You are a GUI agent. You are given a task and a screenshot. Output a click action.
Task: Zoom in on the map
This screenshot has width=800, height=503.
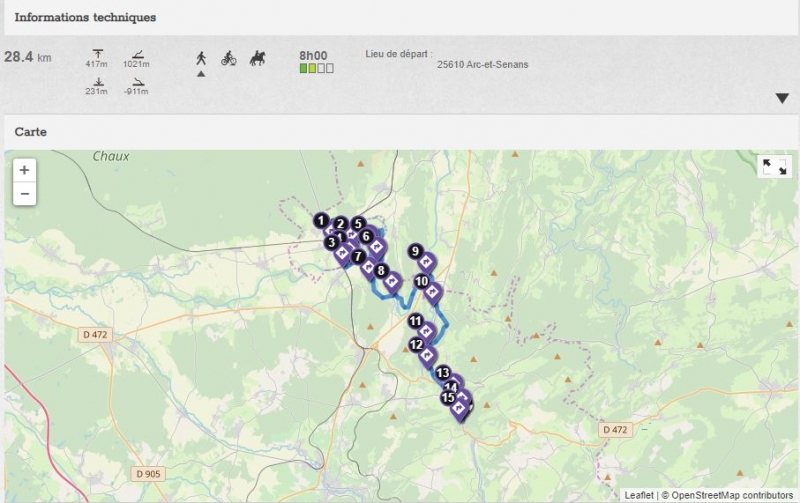pos(25,170)
